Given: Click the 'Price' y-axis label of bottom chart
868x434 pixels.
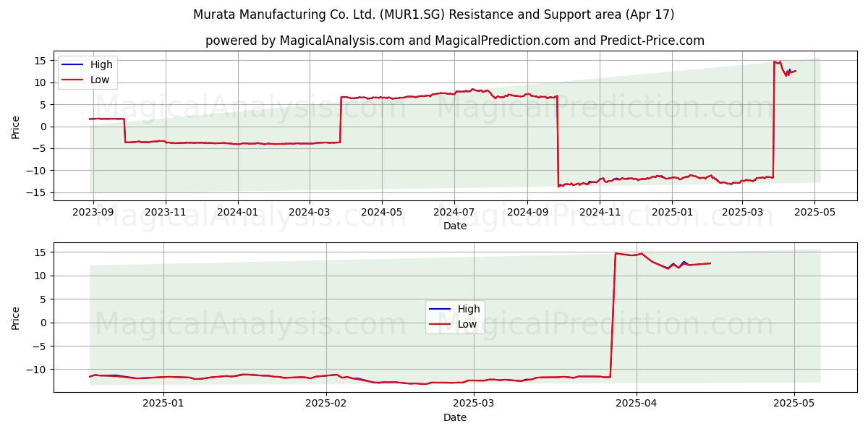Looking at the screenshot, I should point(16,318).
